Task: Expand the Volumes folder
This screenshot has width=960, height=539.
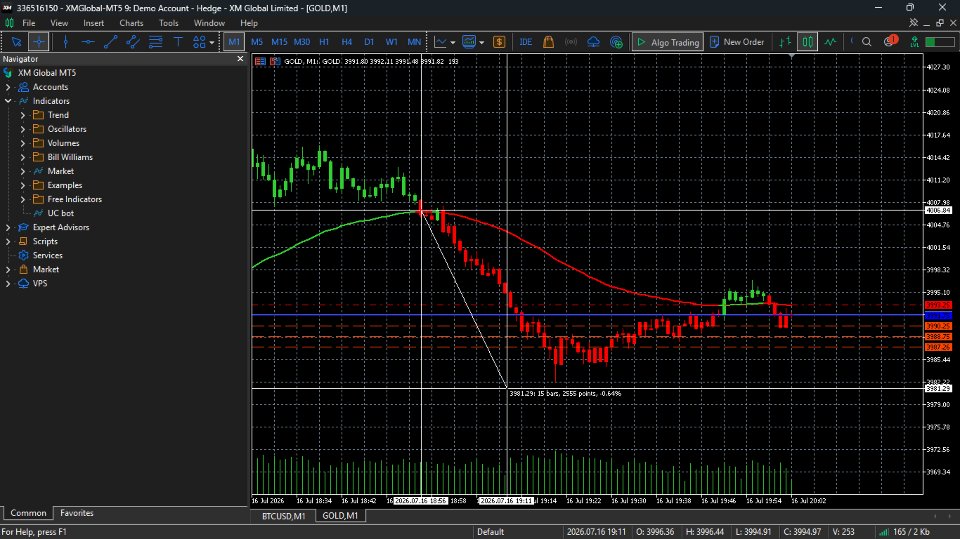Action: click(x=23, y=143)
